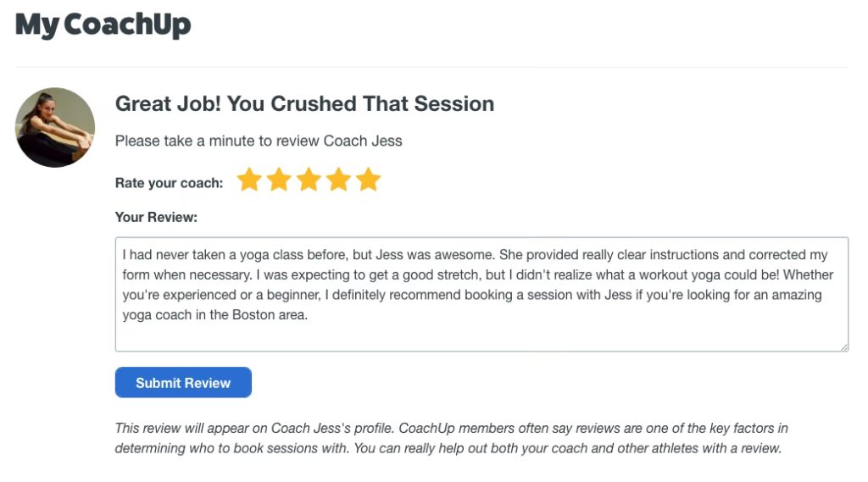Place the cursor on "awesome" in the review
Screen dimensions: 868x482
pyautogui.click(x=466, y=255)
